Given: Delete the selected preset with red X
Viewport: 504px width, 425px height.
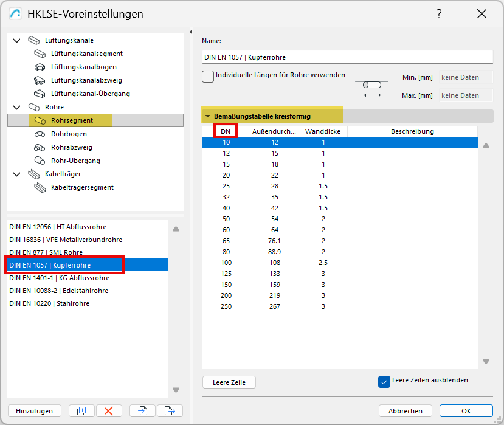Looking at the screenshot, I should (109, 411).
